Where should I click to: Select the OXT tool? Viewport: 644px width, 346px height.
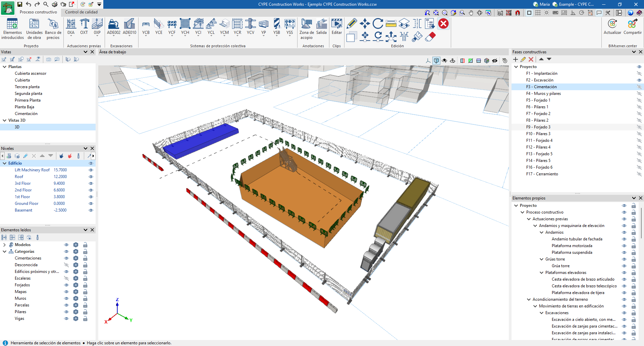[84, 27]
